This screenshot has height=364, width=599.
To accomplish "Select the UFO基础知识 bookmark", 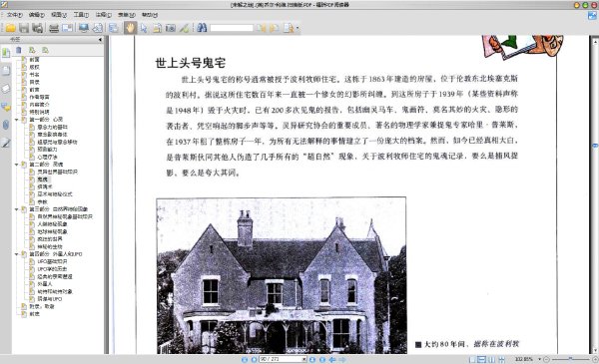I will pos(52,261).
